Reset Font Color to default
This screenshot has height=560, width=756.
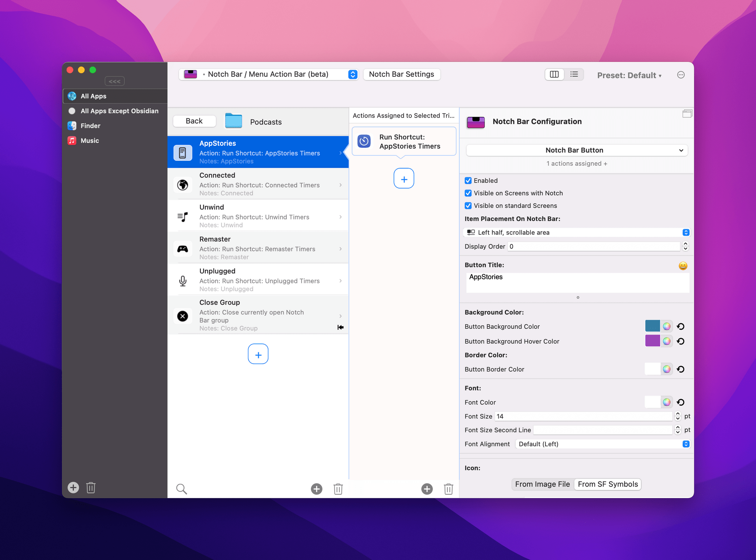coord(681,402)
